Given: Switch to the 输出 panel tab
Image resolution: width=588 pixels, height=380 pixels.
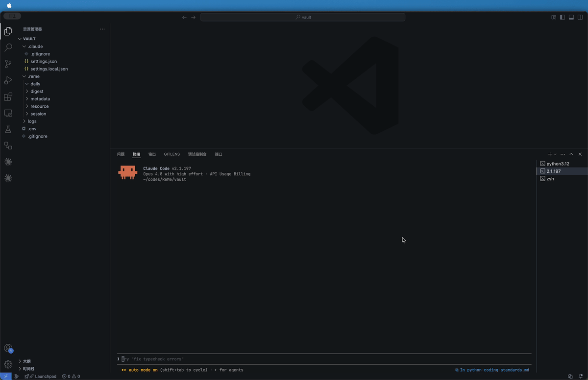Looking at the screenshot, I should coord(152,154).
